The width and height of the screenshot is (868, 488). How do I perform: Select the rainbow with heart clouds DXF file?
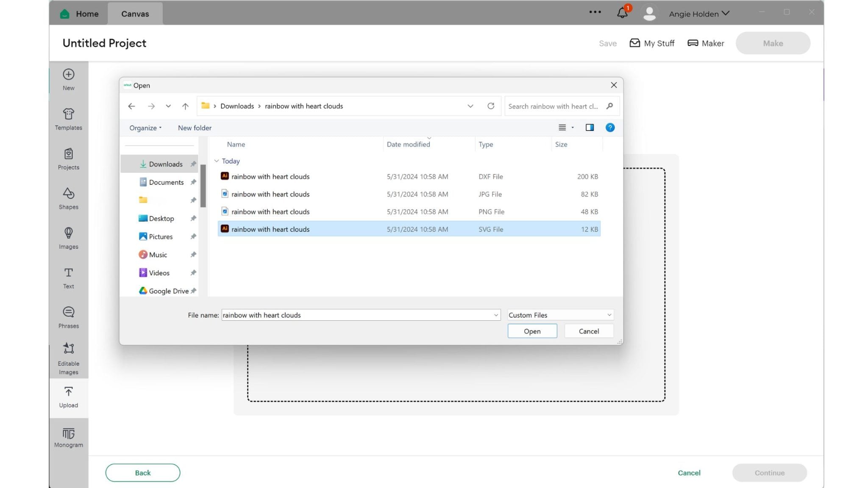click(x=270, y=177)
